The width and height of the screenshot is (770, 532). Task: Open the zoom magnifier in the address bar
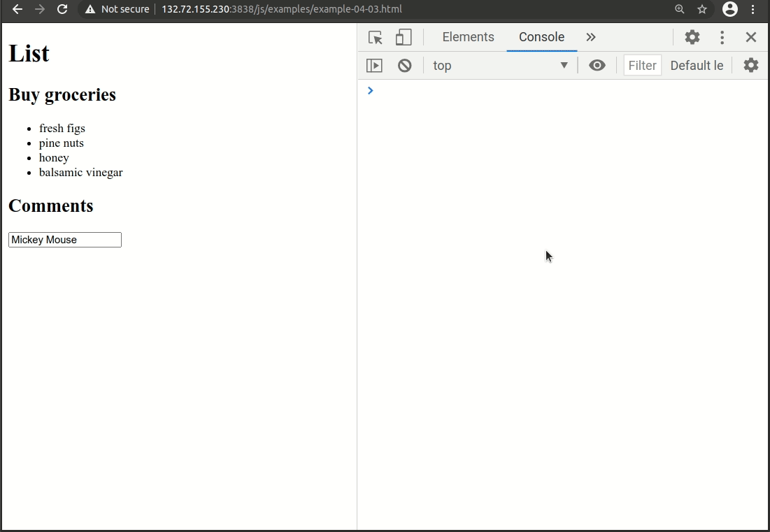[679, 10]
